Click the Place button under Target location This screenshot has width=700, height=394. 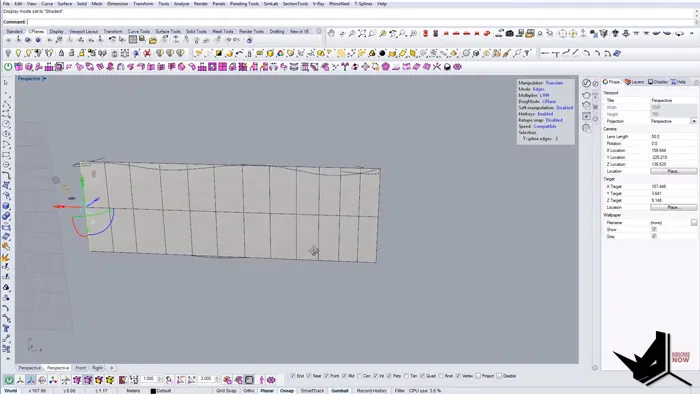point(673,207)
